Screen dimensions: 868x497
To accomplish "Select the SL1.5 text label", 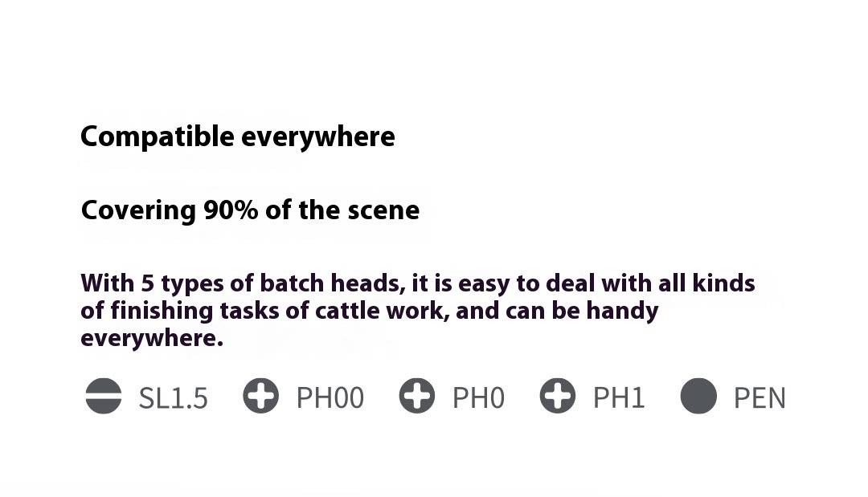I will tap(174, 398).
